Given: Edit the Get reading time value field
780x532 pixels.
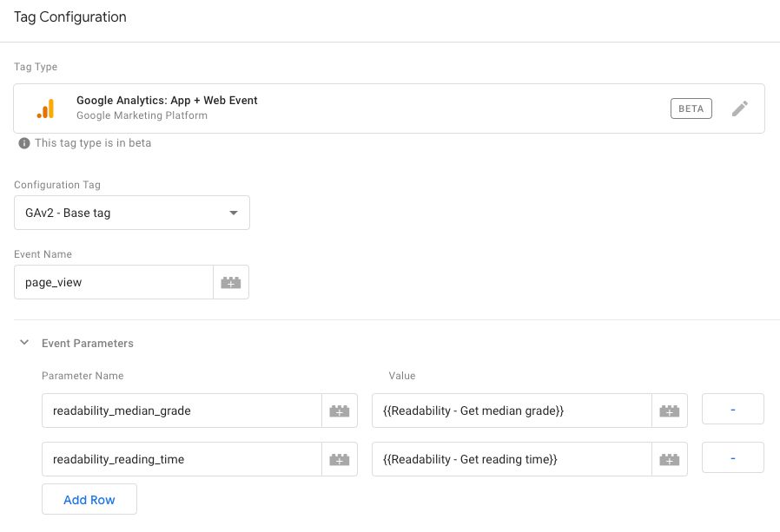Looking at the screenshot, I should pyautogui.click(x=512, y=459).
